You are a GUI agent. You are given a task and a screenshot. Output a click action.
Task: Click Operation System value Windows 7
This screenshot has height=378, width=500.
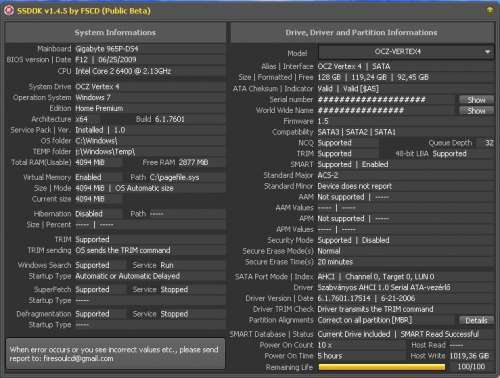point(93,98)
